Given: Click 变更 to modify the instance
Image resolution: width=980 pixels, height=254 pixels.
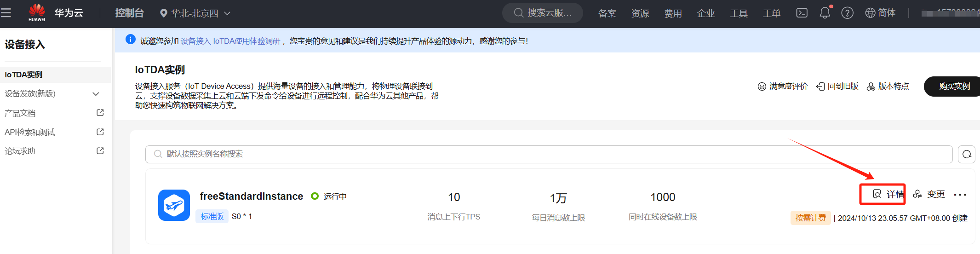Looking at the screenshot, I should 929,194.
